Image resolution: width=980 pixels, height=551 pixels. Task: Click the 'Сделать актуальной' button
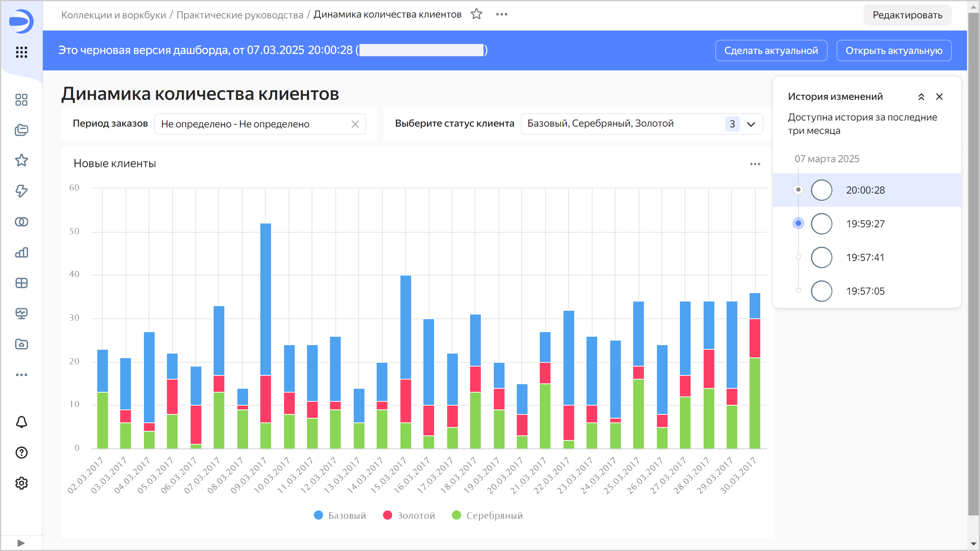tap(771, 51)
